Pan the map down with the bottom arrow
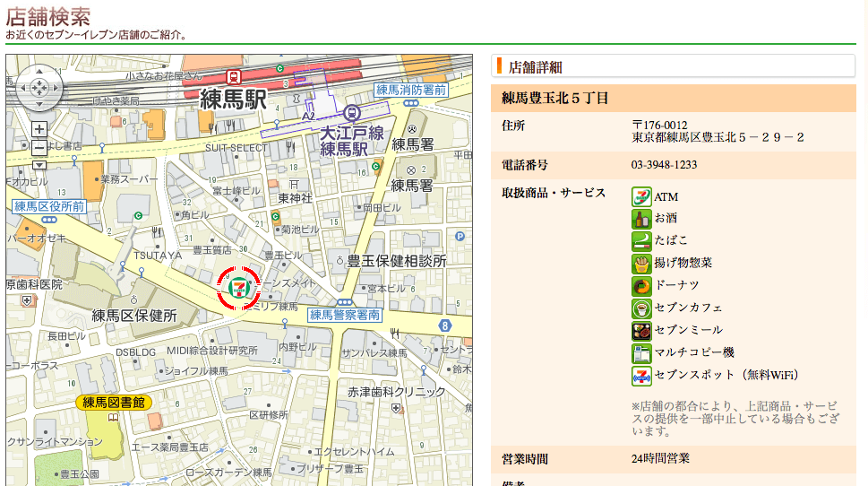This screenshot has width=868, height=486. click(x=39, y=104)
